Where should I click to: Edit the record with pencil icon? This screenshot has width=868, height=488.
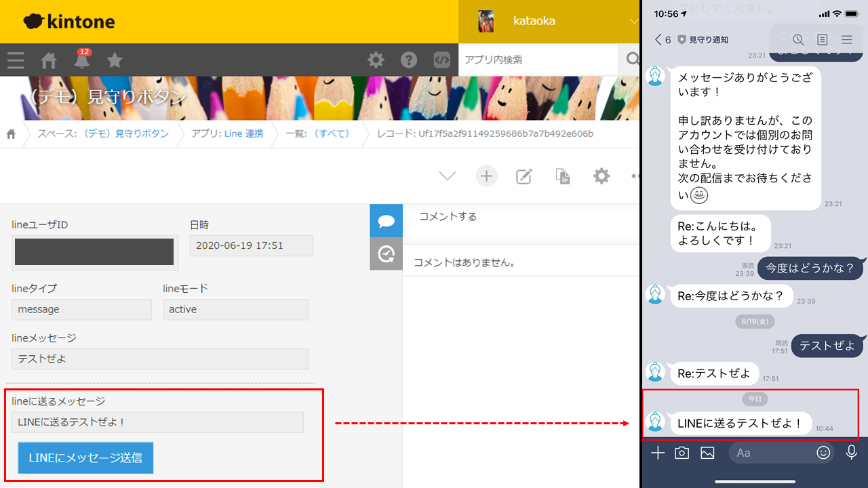(524, 176)
